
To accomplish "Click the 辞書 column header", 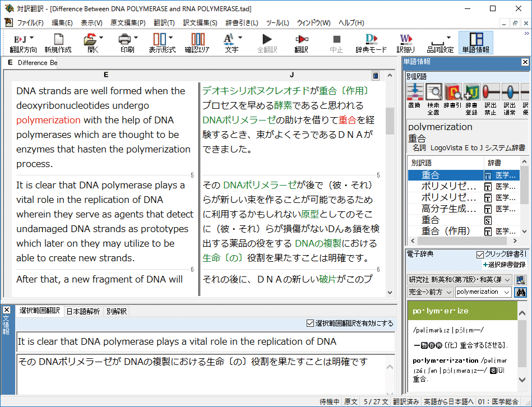I will (x=502, y=163).
